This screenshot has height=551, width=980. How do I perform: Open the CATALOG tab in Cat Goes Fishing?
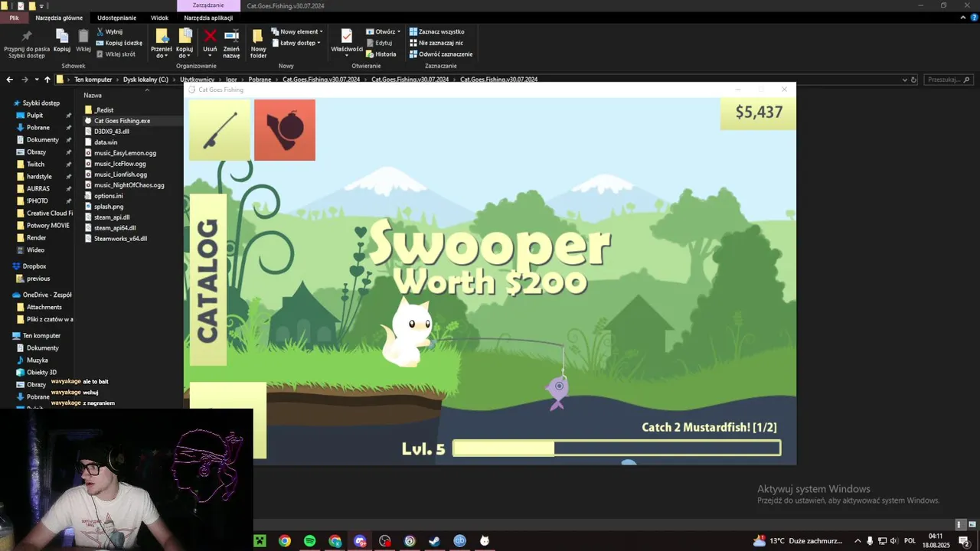pyautogui.click(x=207, y=279)
